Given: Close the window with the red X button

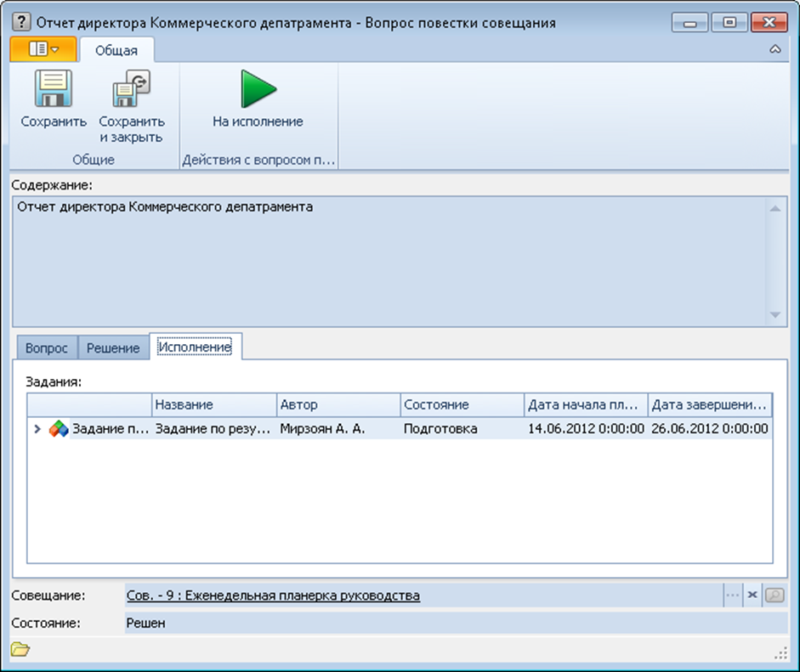Looking at the screenshot, I should (x=769, y=23).
